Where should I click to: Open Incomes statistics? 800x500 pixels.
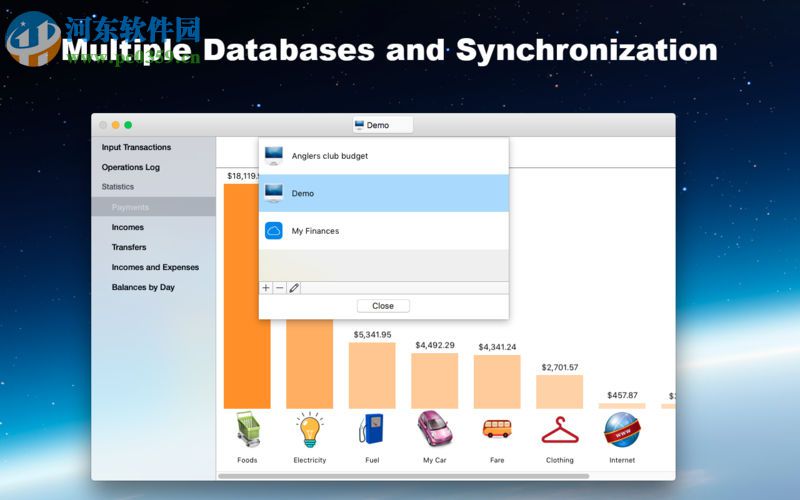[128, 227]
